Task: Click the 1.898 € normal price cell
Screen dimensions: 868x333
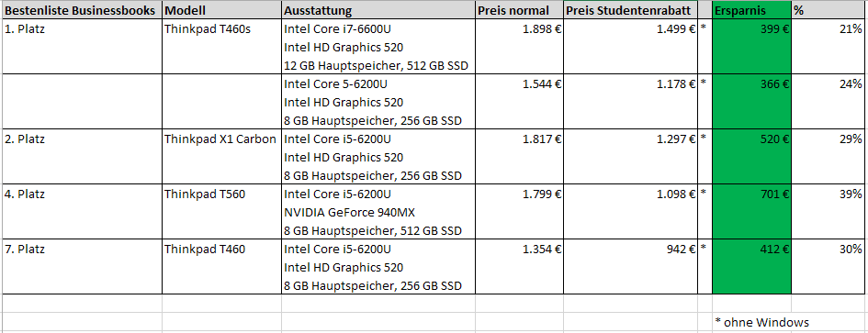Action: point(519,29)
